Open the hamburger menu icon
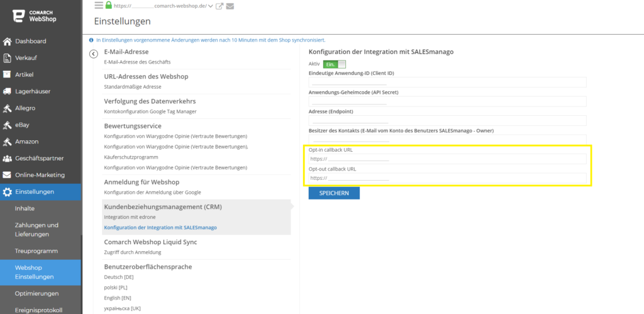The image size is (644, 314). click(99, 5)
